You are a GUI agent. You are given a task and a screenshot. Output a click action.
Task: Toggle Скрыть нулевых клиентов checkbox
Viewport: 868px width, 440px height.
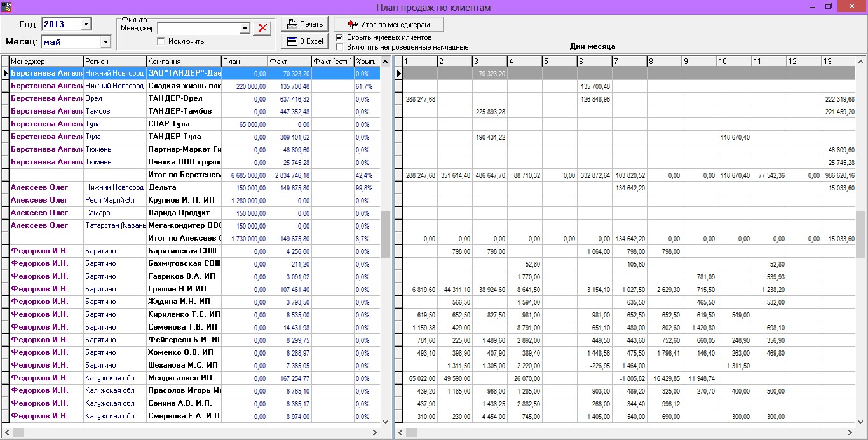[x=340, y=37]
